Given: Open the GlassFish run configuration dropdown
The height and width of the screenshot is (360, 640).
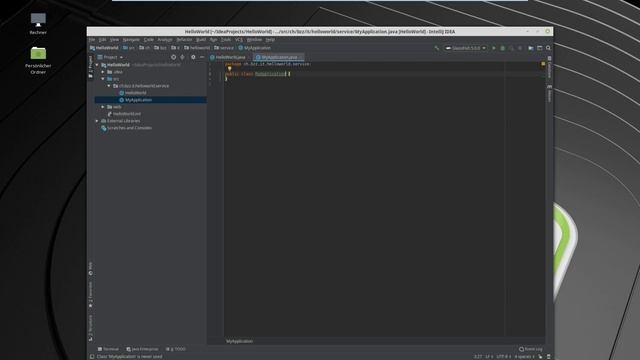Looking at the screenshot, I should (x=466, y=48).
